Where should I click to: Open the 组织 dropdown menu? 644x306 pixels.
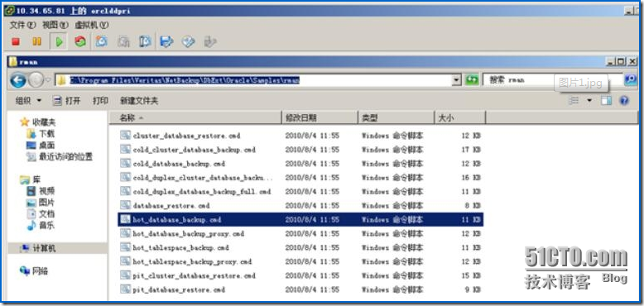28,101
